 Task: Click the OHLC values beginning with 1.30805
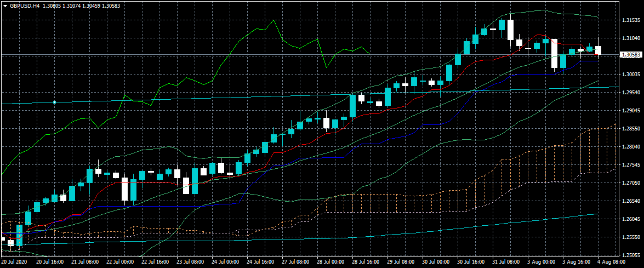tap(81, 6)
